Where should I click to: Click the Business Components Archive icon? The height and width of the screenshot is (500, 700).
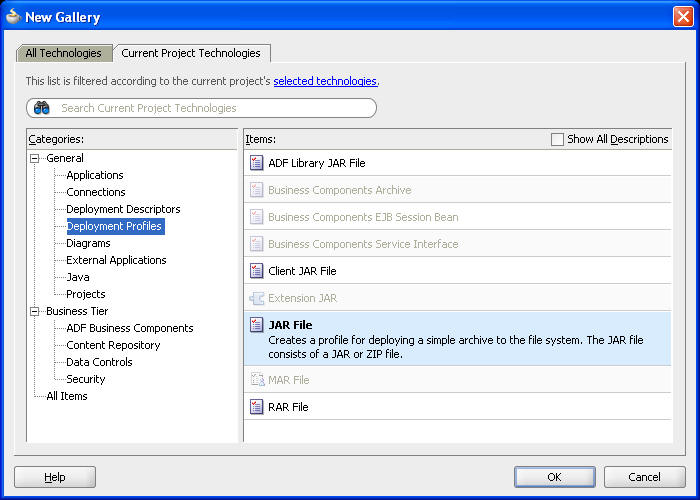[257, 190]
